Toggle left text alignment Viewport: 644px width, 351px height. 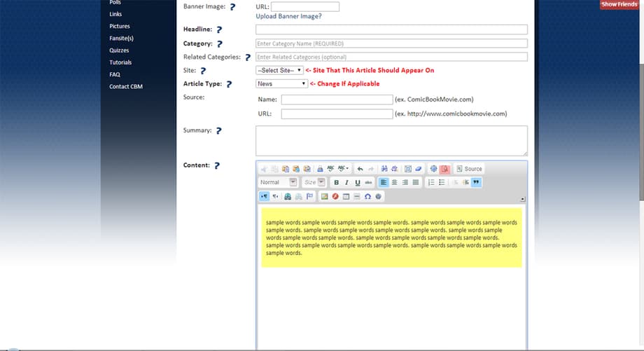(x=384, y=182)
